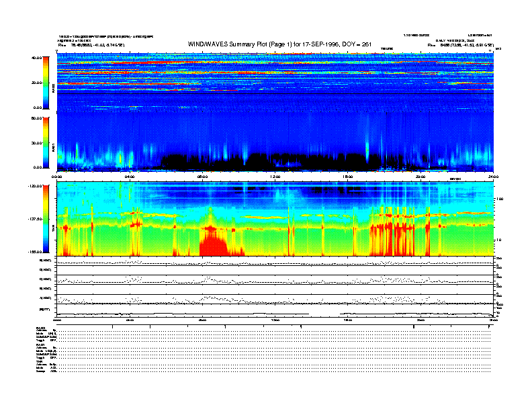Click the 60.00 label on RAD1 scale

coord(36,118)
